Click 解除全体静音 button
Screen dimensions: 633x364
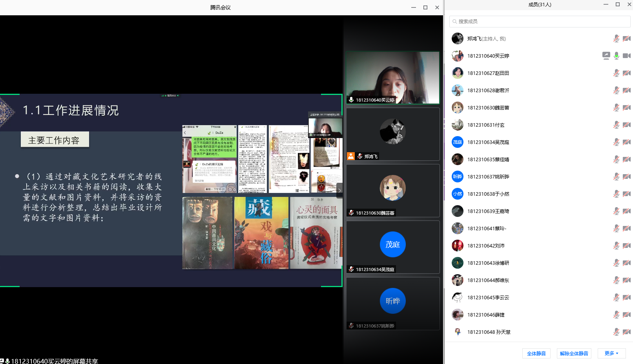(x=574, y=353)
